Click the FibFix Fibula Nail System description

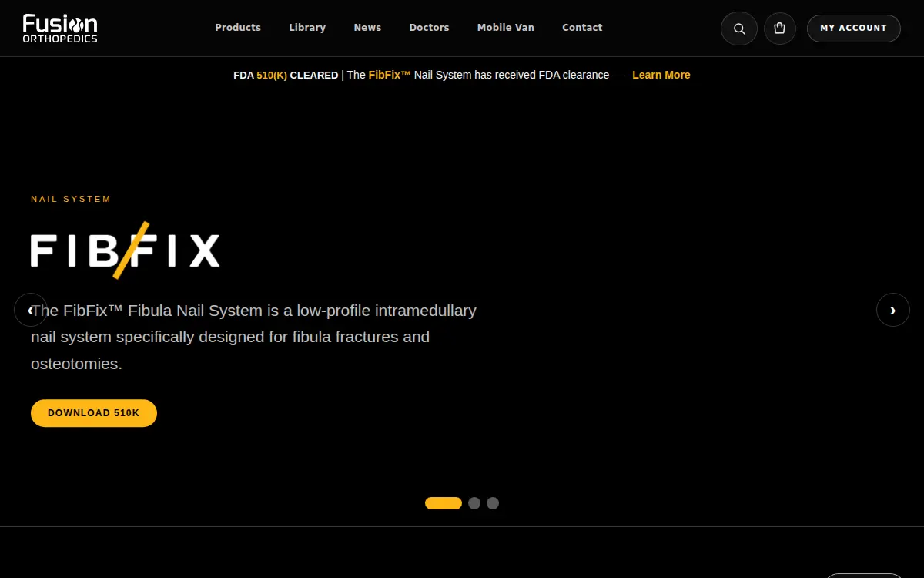point(254,337)
